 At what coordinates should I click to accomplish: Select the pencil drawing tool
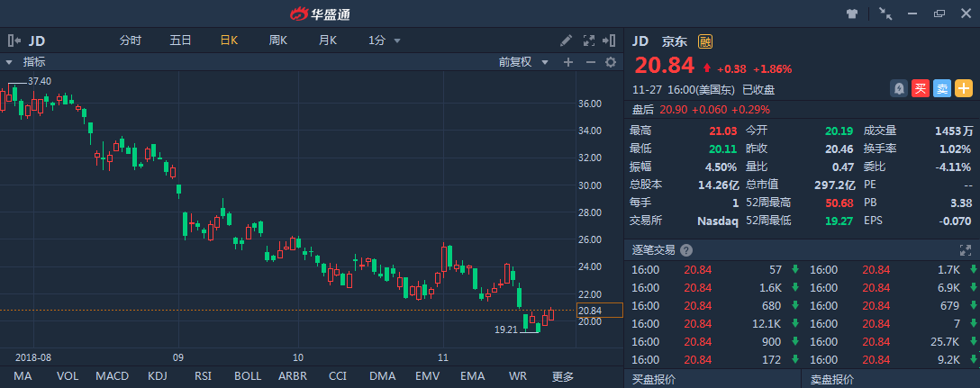pos(566,41)
